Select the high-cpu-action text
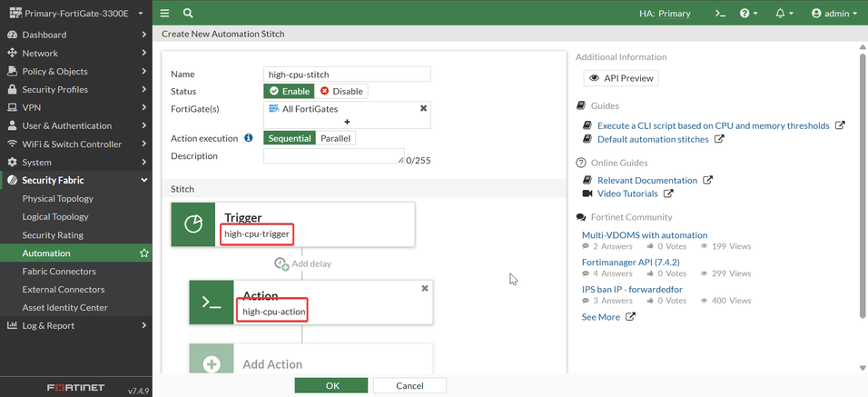 pos(274,312)
